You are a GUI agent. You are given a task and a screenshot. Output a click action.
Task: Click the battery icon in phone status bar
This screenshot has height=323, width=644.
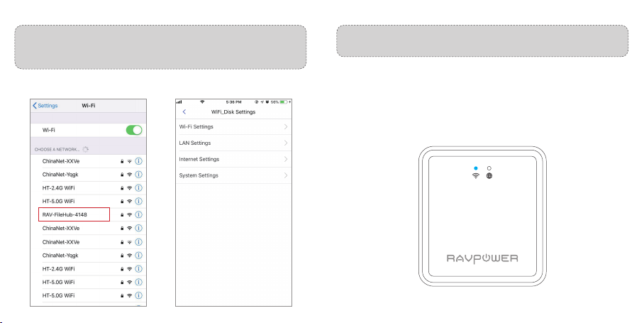[x=284, y=102]
